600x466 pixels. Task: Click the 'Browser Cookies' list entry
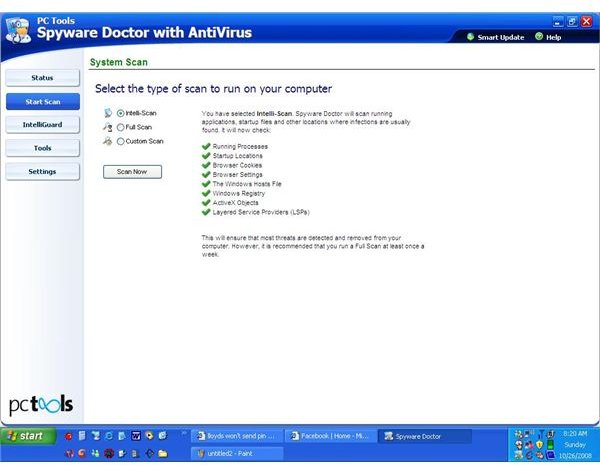237,165
